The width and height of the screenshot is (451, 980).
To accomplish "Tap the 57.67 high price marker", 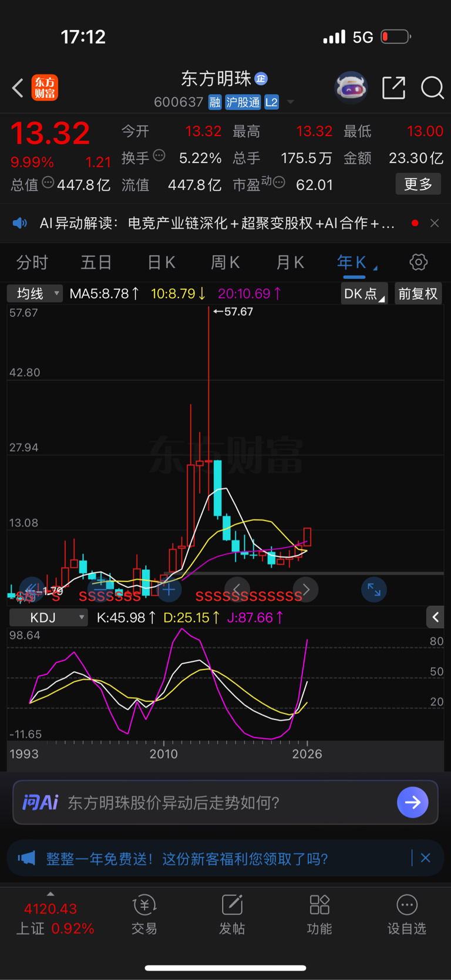I will pos(233,312).
